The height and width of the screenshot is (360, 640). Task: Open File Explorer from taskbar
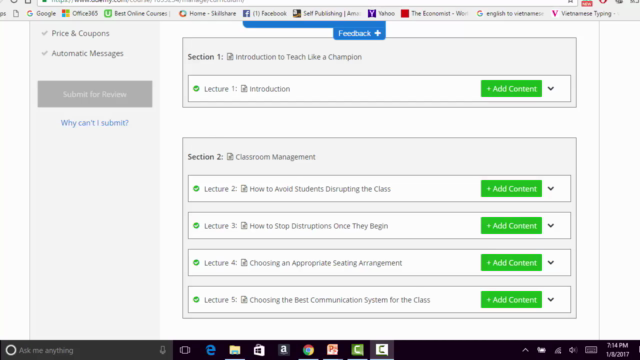[x=235, y=350]
